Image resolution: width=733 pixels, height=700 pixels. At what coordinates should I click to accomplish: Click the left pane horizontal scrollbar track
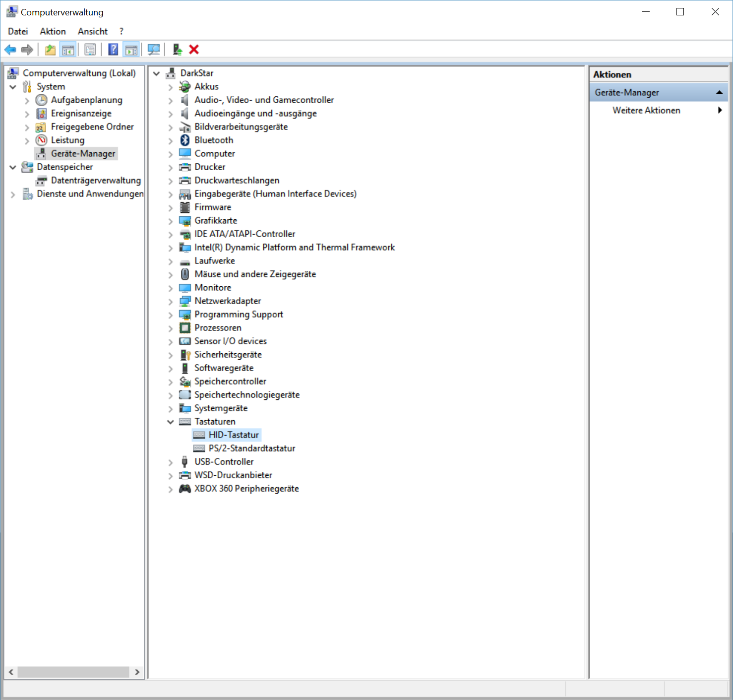[x=73, y=672]
